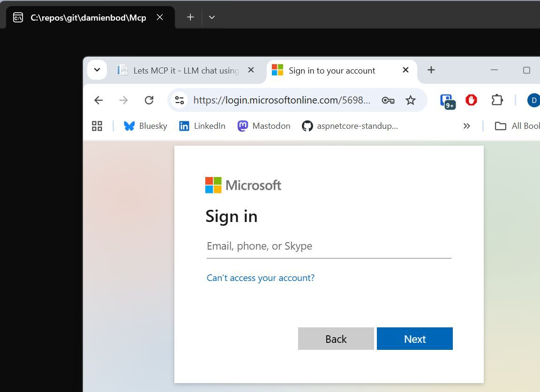Click the Next button

coord(415,339)
